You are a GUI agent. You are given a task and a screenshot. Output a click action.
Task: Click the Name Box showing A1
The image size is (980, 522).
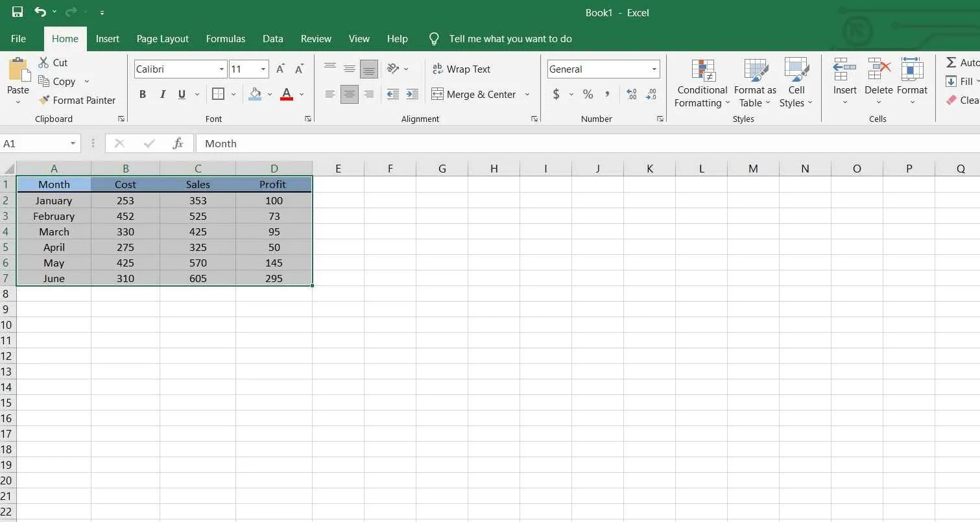coord(36,143)
